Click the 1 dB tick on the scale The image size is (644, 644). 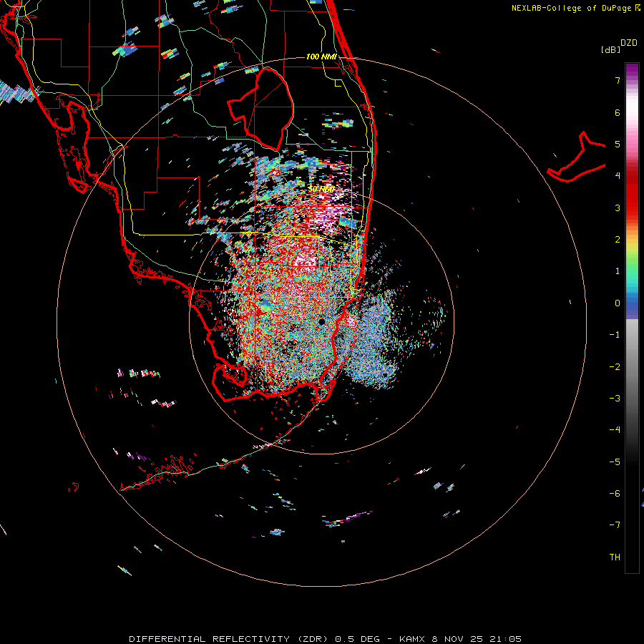[x=618, y=271]
